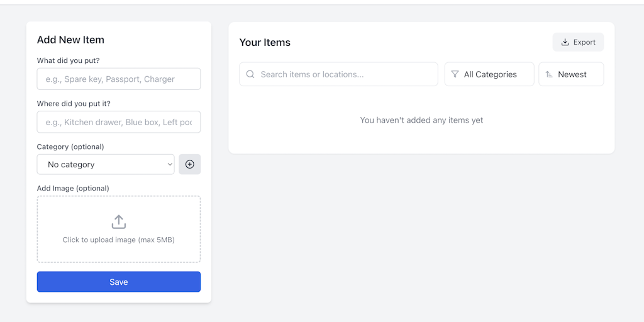Screen dimensions: 644x322
Task: Click the download icon in Export
Action: (565, 42)
